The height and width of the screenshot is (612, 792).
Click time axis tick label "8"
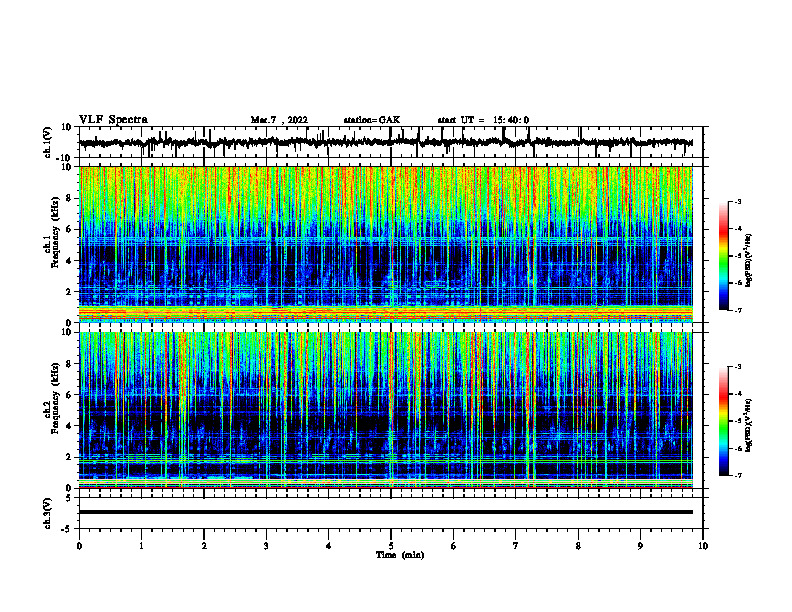click(578, 546)
